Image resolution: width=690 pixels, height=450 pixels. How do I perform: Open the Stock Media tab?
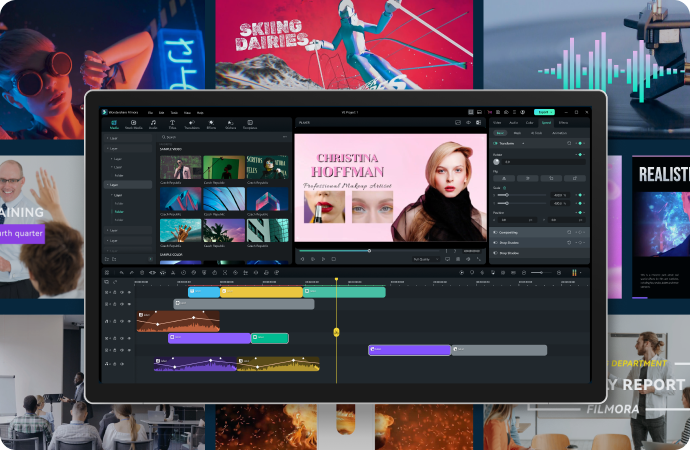click(x=133, y=124)
